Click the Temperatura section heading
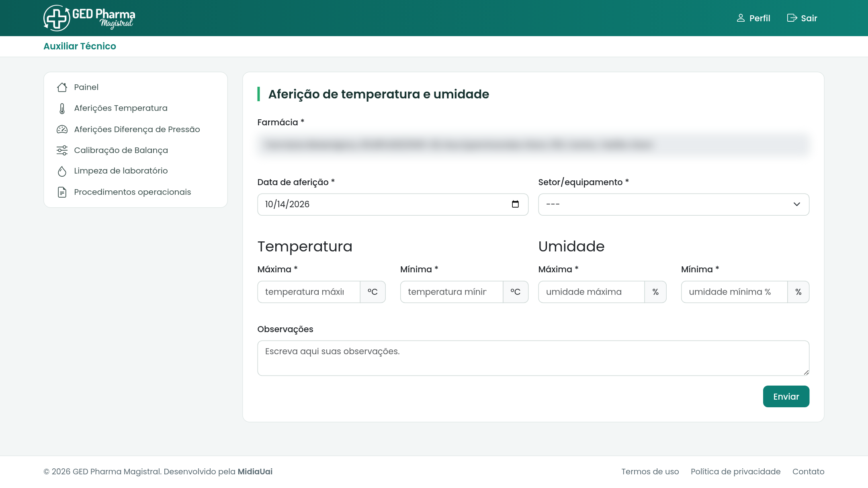 tap(305, 246)
